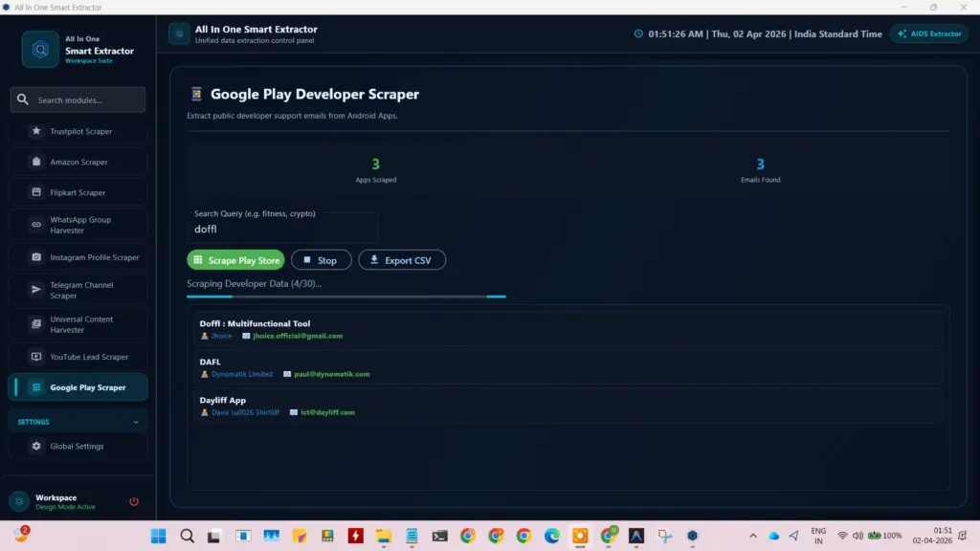
Task: Click the AIOS Extractor button
Action: tap(929, 33)
